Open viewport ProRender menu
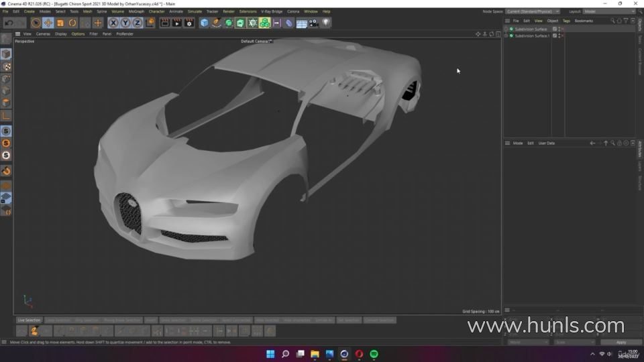The image size is (644, 362). click(125, 34)
